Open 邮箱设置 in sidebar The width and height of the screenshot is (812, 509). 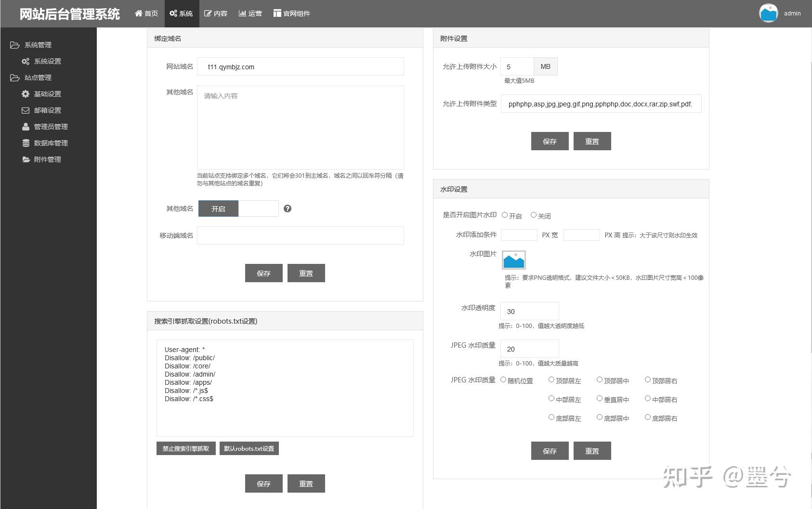click(41, 110)
